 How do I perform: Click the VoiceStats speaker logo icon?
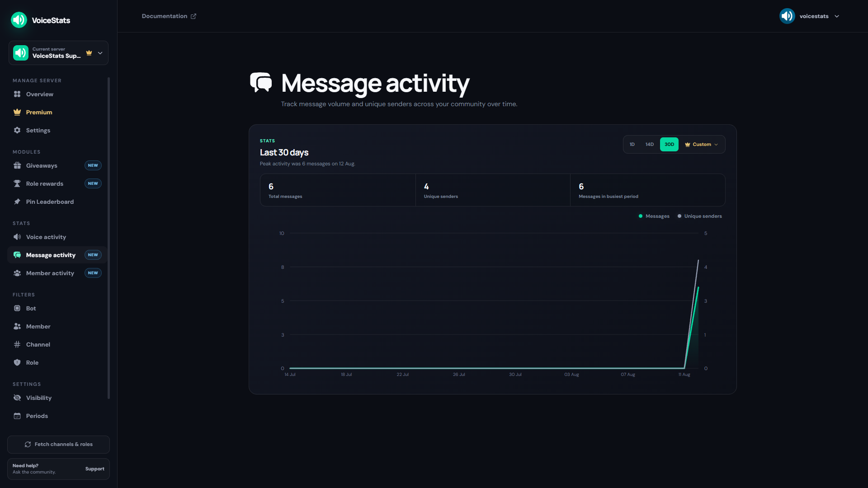click(x=19, y=20)
